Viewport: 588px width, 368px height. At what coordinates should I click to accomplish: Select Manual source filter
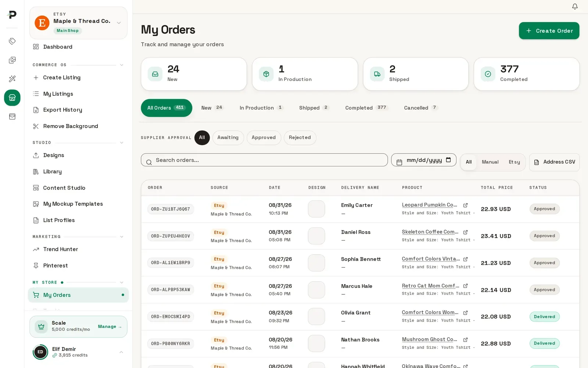click(490, 162)
